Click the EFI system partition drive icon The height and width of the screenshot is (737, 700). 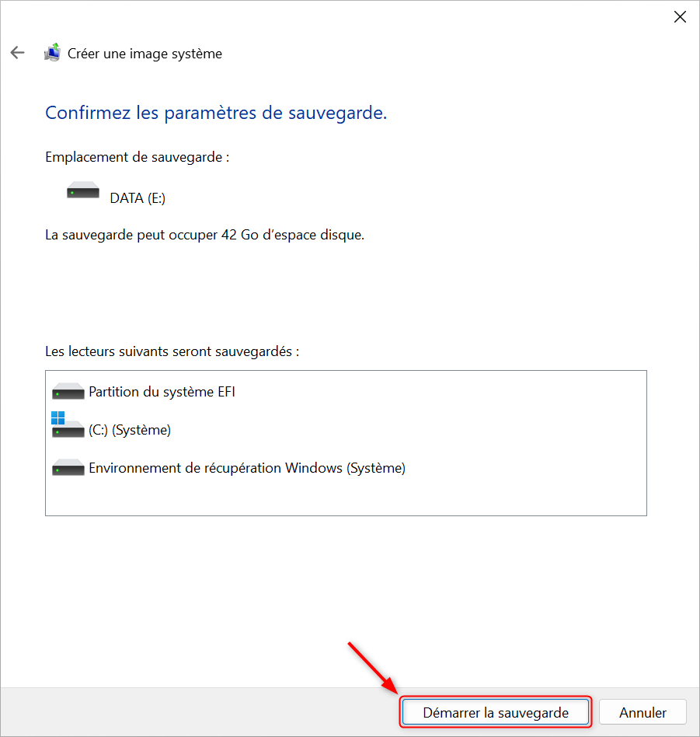pyautogui.click(x=68, y=391)
